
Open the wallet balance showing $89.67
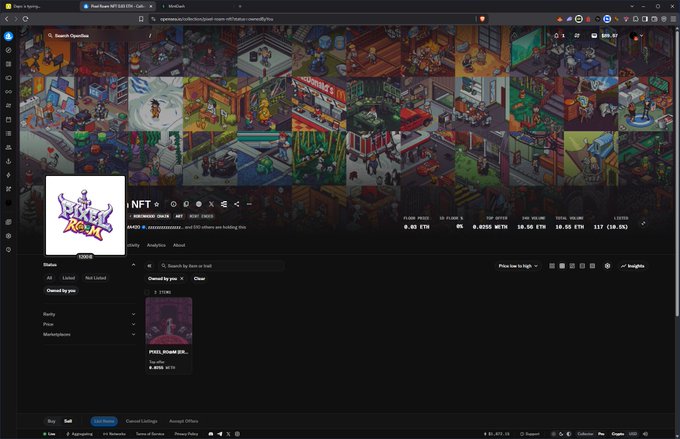[x=605, y=36]
